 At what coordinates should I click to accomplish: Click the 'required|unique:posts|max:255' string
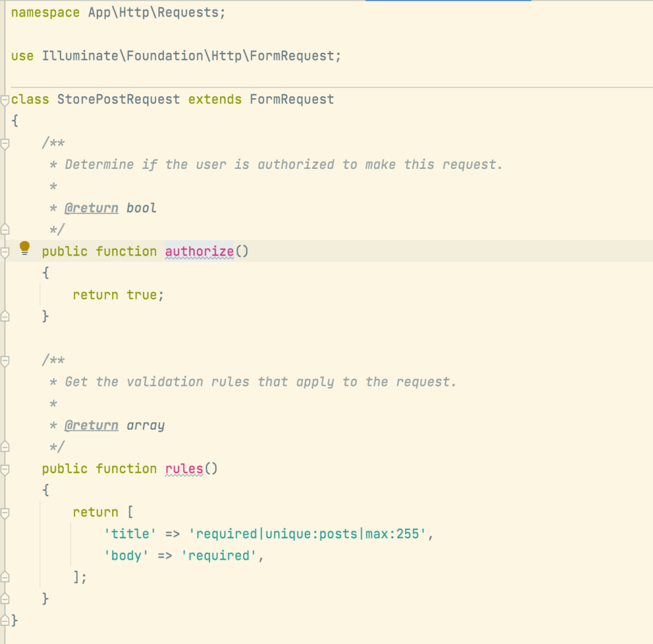307,534
